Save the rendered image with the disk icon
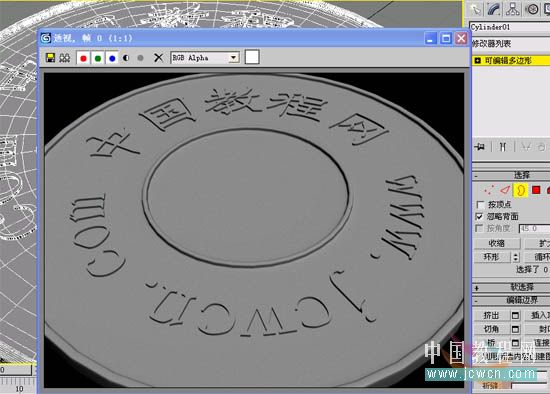Screen dimensions: 550x394 tap(51, 58)
